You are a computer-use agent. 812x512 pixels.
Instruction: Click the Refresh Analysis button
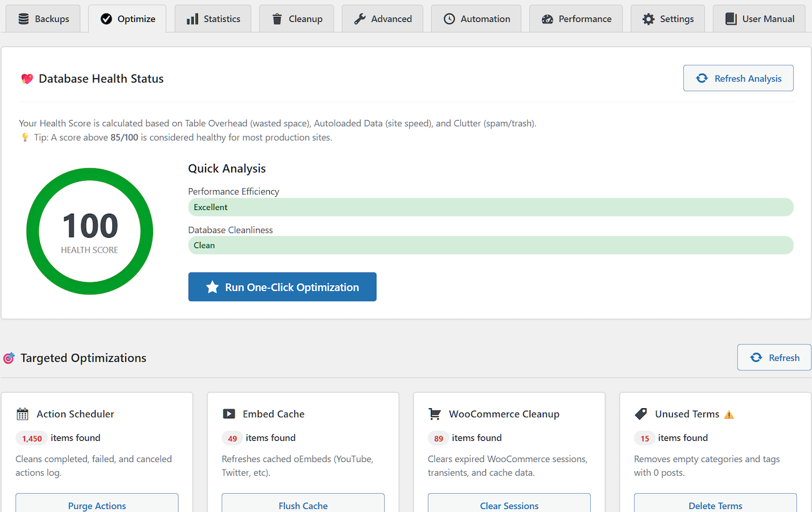click(738, 78)
